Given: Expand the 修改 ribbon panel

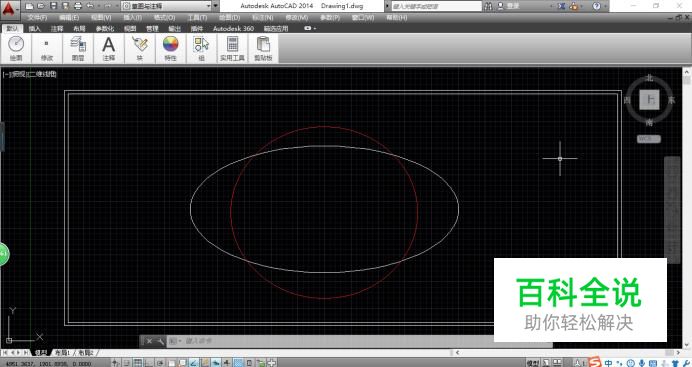Looking at the screenshot, I should coord(47,49).
